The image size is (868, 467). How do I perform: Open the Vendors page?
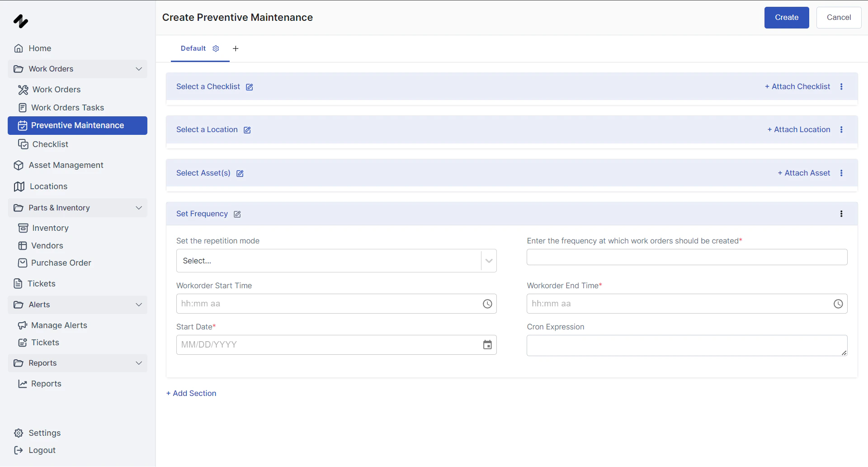coord(77,246)
